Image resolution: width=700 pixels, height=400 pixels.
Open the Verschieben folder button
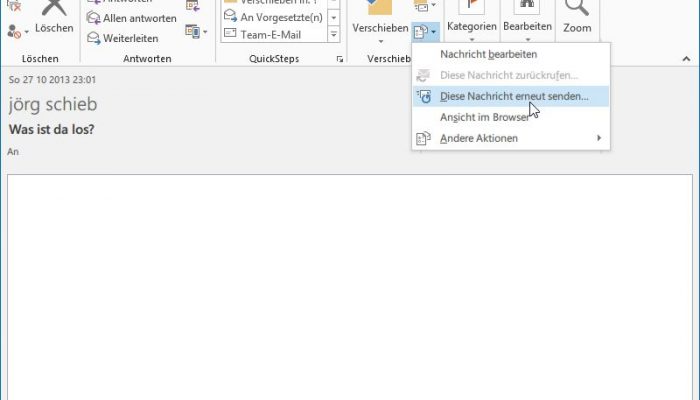[380, 22]
